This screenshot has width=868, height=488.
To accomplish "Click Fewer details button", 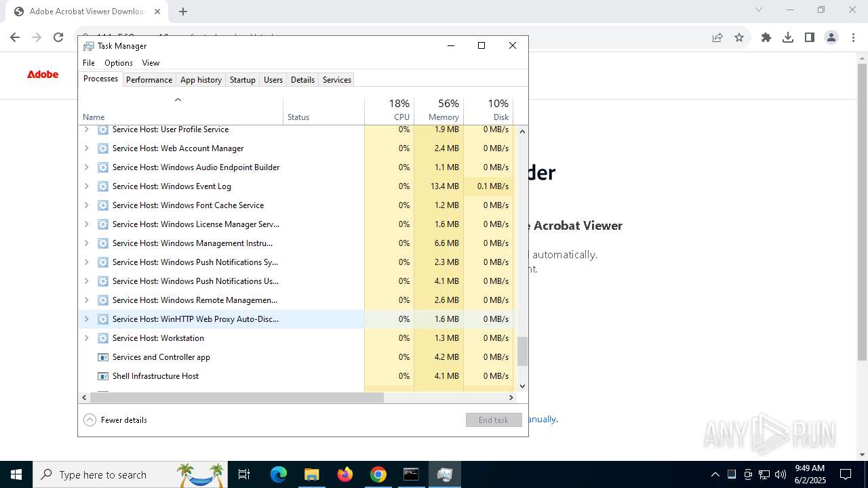I will 115,420.
